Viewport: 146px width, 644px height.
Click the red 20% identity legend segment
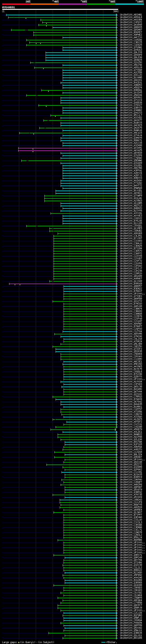pyautogui.click(x=16, y=4)
